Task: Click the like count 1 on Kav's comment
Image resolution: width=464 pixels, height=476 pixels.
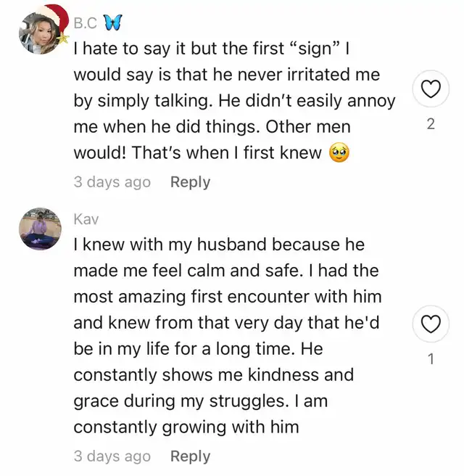Action: (431, 359)
